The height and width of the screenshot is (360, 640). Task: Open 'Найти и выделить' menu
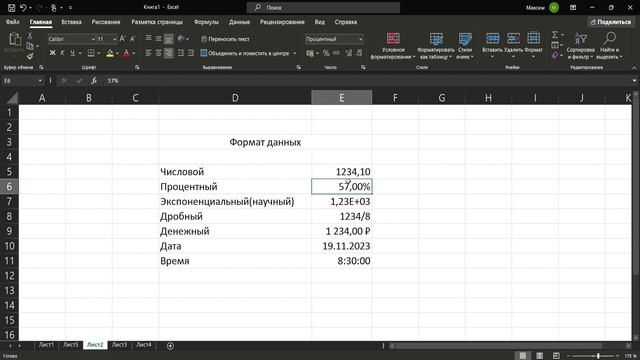(x=609, y=46)
